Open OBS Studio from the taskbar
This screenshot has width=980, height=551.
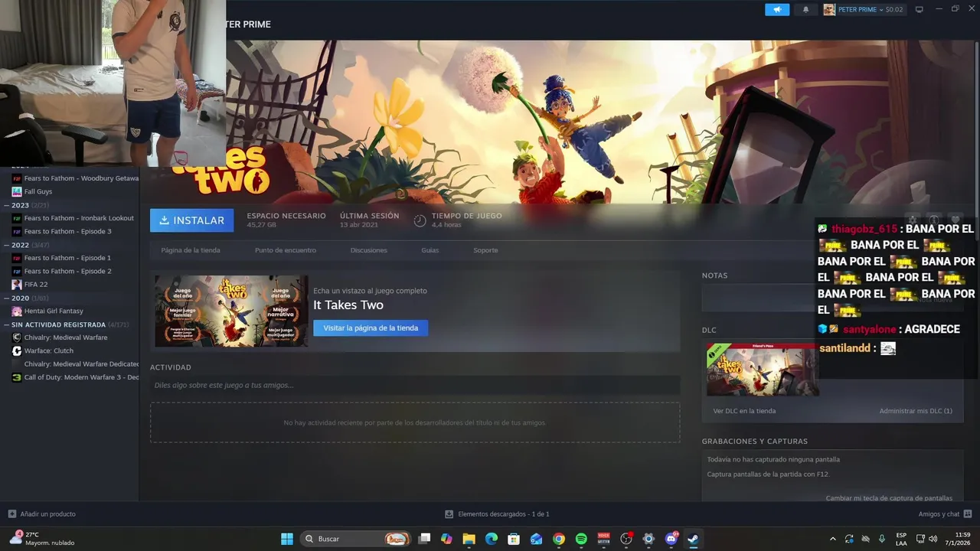tap(626, 539)
